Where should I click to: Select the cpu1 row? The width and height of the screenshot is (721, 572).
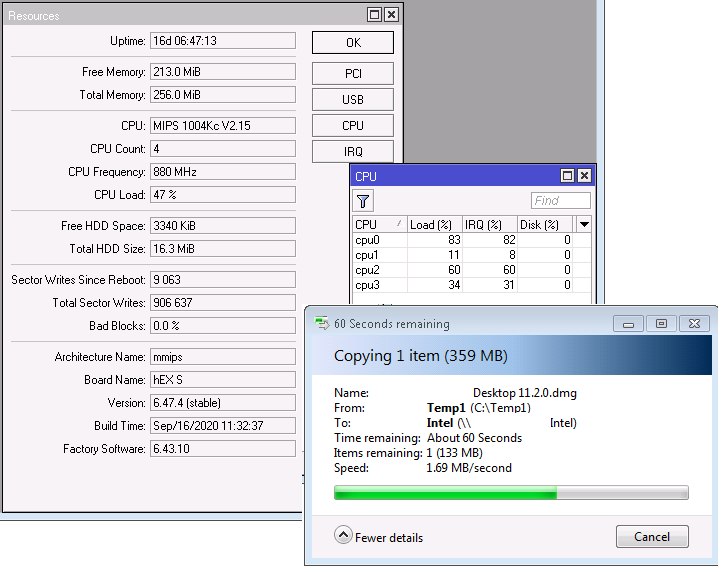point(471,255)
